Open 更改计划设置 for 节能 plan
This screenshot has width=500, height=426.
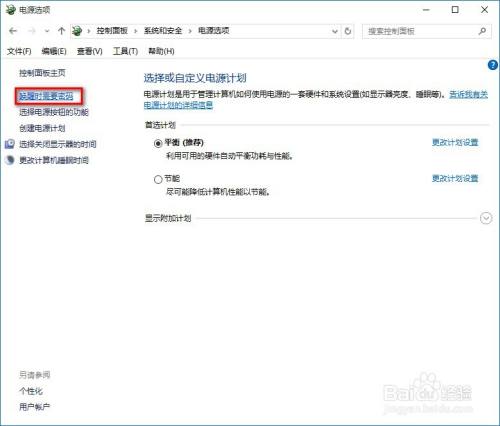click(455, 179)
